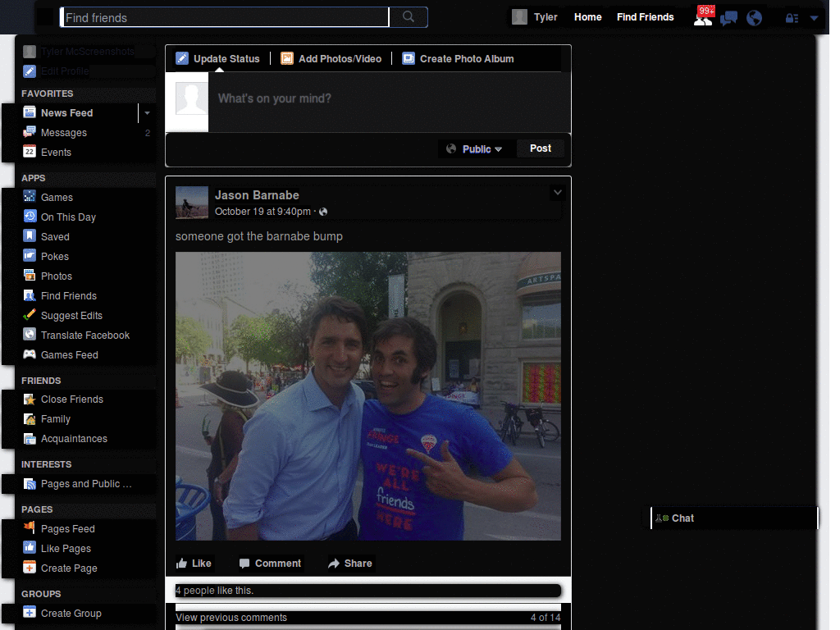Screen dimensions: 840x630
Task: Expand the post options chevron on Jason's post
Action: tap(557, 193)
